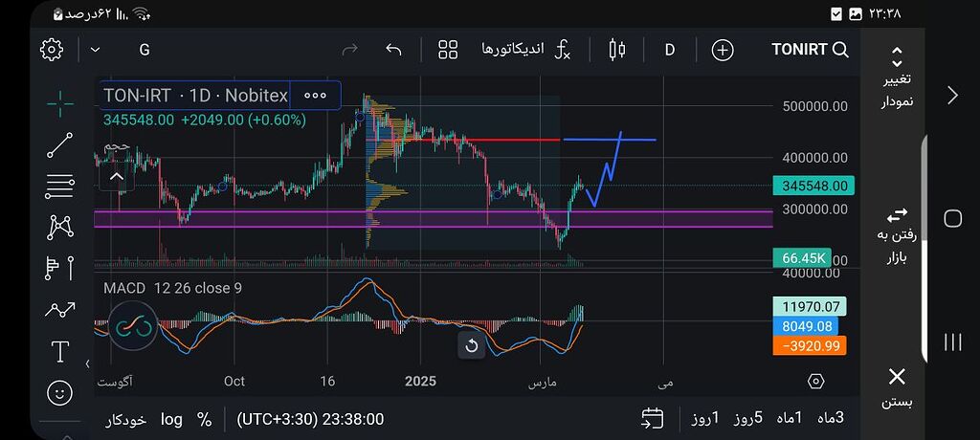Open chart settings gear icon
Viewport: 980px width, 440px height.
tap(52, 50)
